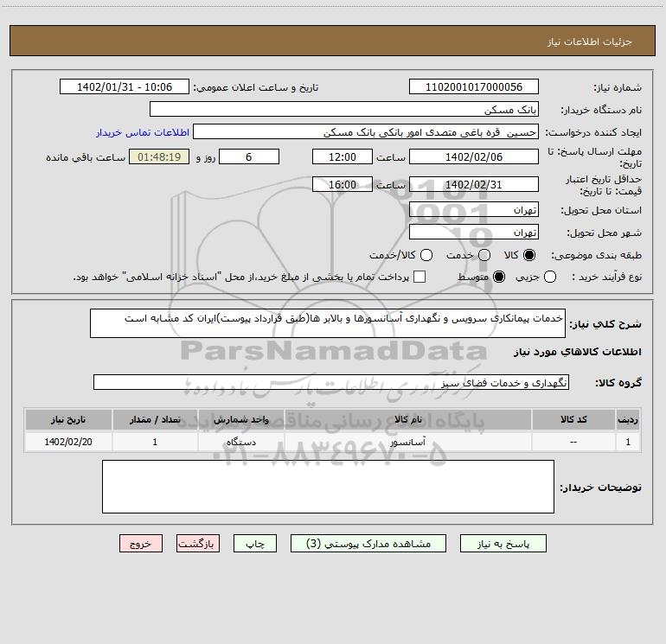Click the چاپ print button
The image size is (666, 644).
pos(255,544)
